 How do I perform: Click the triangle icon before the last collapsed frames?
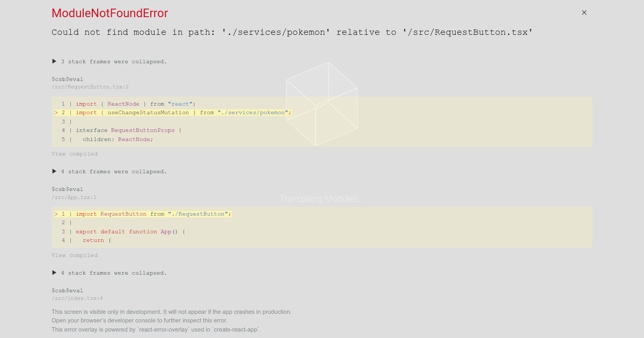[x=54, y=272]
